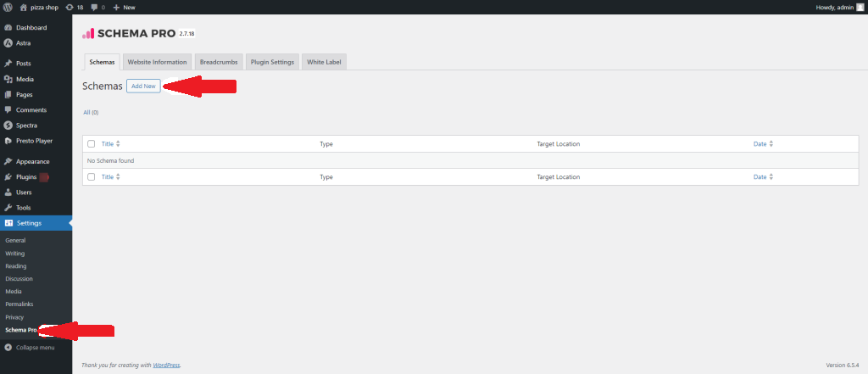Click the Add New schema button
This screenshot has height=374, width=868.
pyautogui.click(x=143, y=87)
